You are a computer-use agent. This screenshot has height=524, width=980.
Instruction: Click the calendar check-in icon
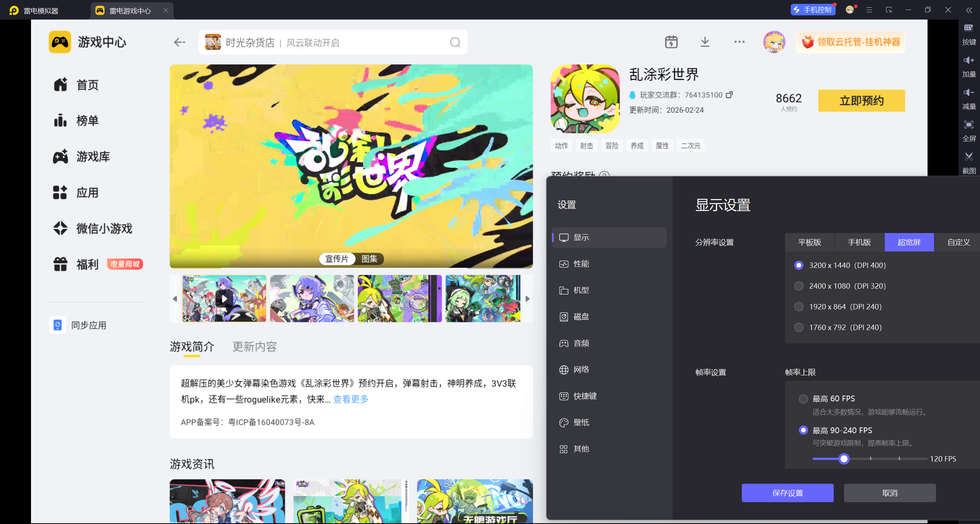671,42
